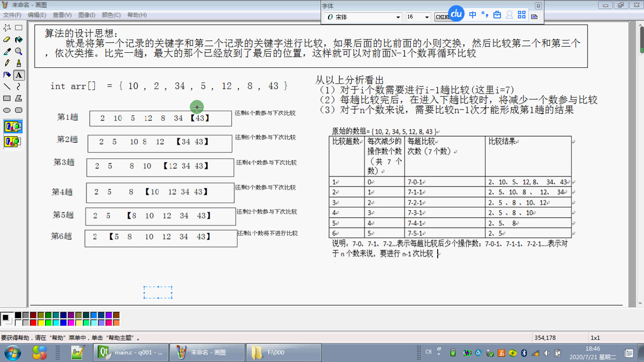
Task: Select the Magnifier tool
Action: coord(19,51)
